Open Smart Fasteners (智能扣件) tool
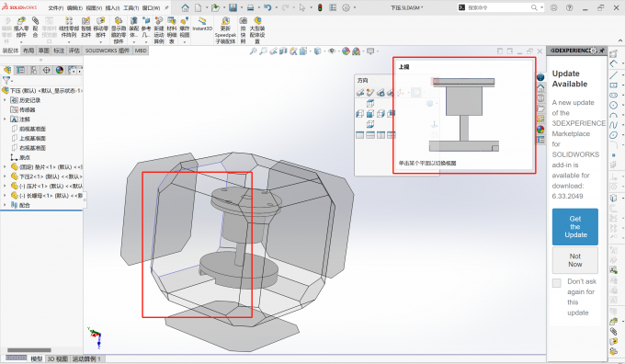The image size is (625, 364). [86, 27]
